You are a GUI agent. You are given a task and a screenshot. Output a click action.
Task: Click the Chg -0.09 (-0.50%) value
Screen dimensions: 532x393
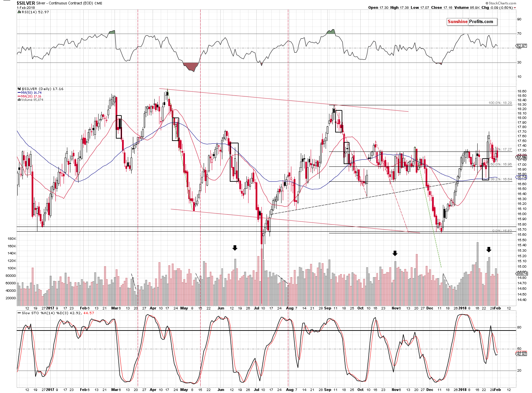[496, 7]
